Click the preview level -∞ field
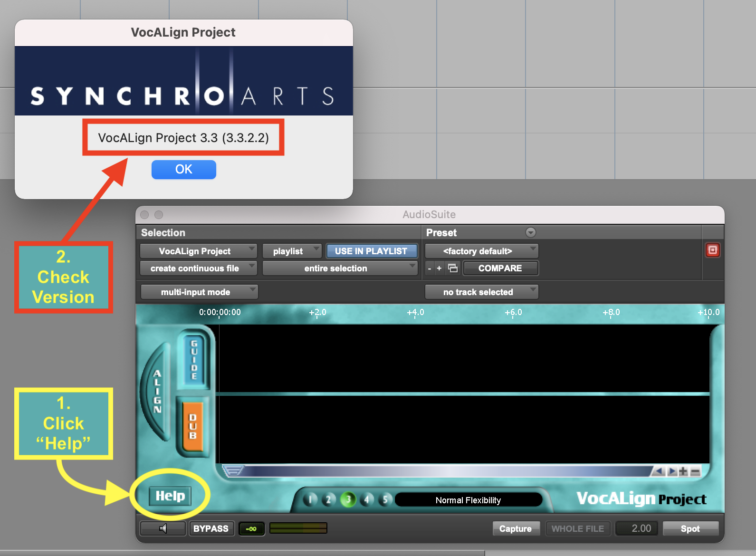 click(251, 528)
